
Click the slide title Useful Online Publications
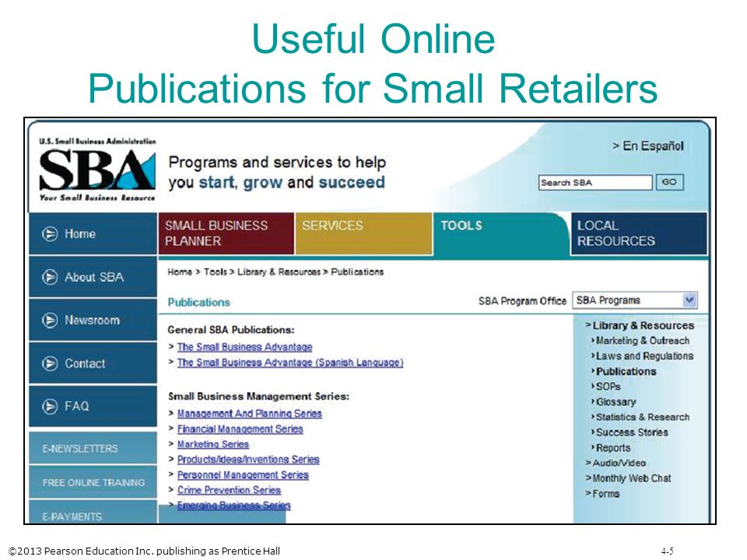373,63
